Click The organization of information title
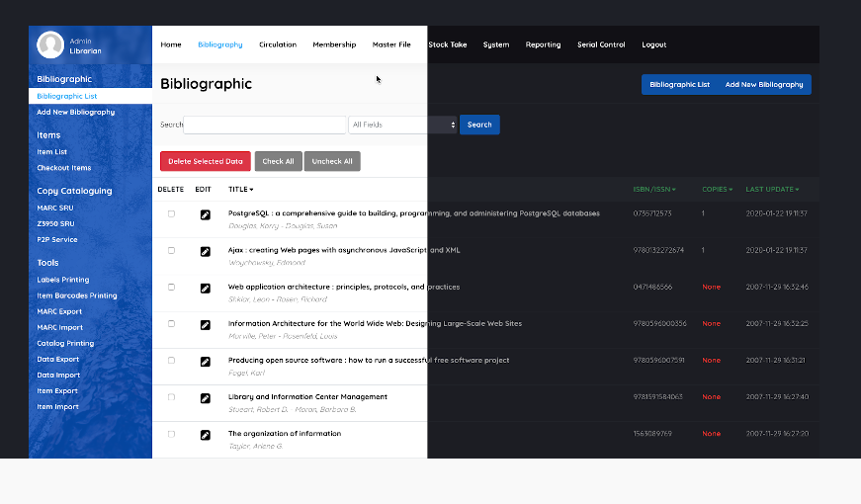 tap(285, 434)
